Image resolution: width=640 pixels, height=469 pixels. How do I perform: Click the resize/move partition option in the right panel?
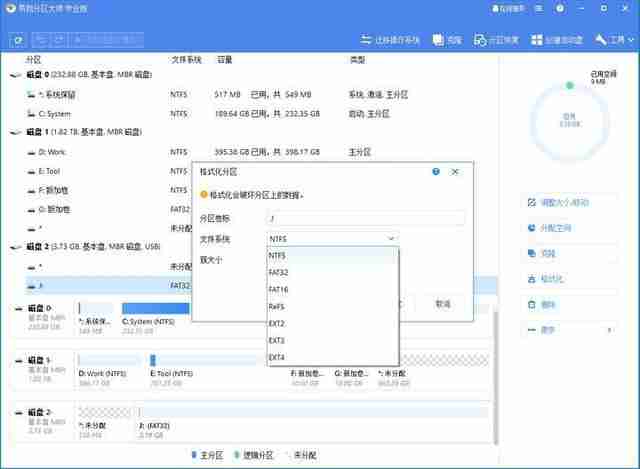pyautogui.click(x=558, y=202)
